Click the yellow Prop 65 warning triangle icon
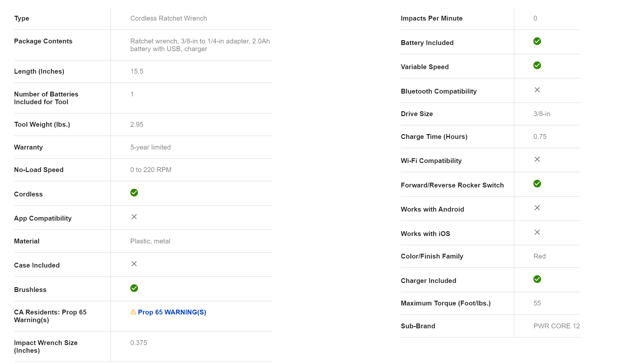The height and width of the screenshot is (364, 626). coord(133,312)
